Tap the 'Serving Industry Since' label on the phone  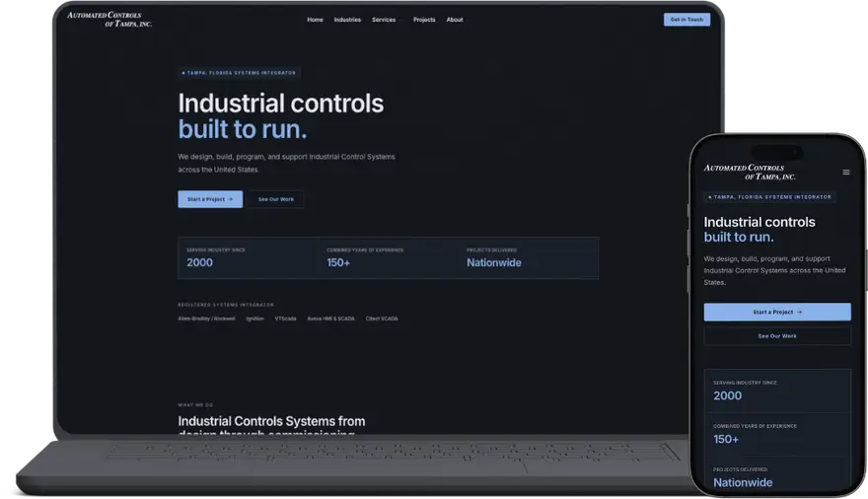tap(745, 383)
